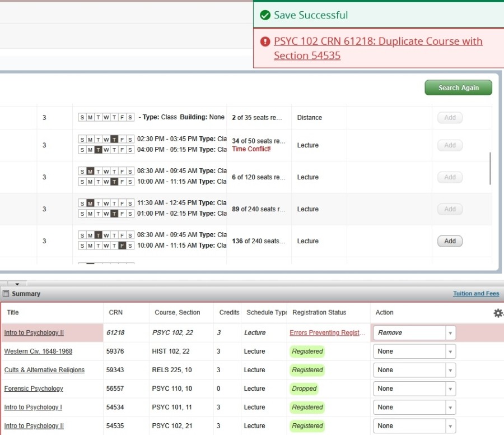Image resolution: width=504 pixels, height=435 pixels.
Task: Open Action dropdown for PSYC 102 section 22
Action: (x=450, y=333)
